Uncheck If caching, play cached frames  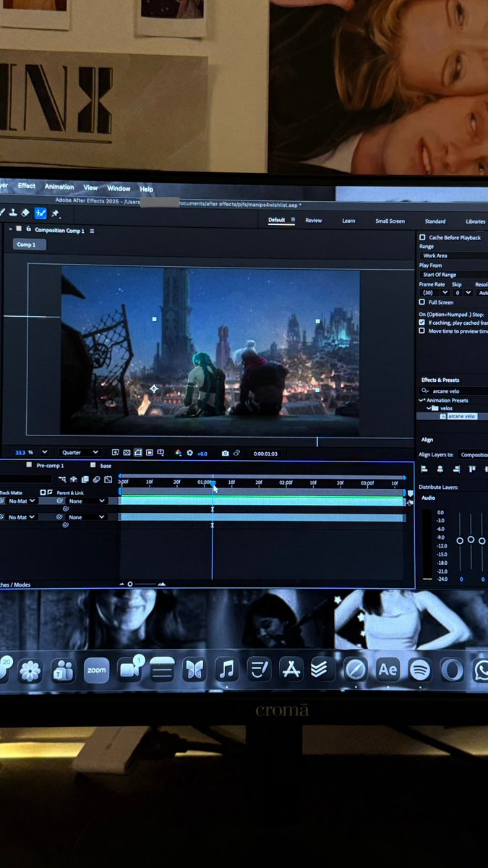[422, 323]
